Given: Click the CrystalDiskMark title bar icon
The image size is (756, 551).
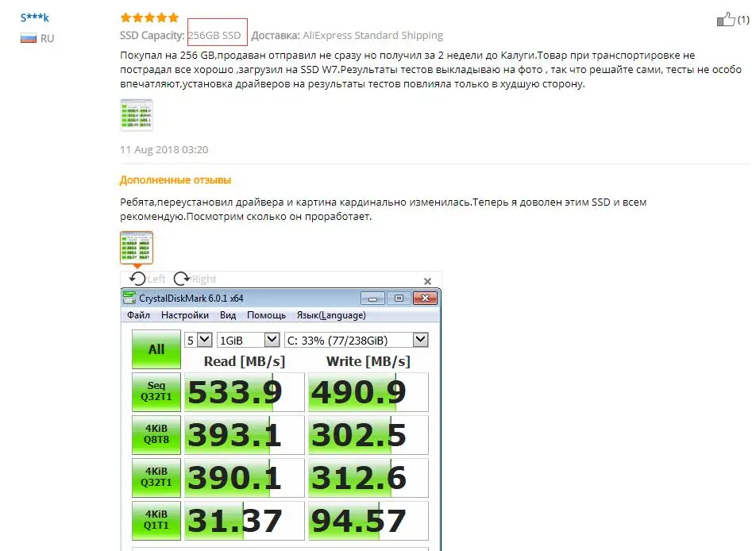Looking at the screenshot, I should coord(129,298).
